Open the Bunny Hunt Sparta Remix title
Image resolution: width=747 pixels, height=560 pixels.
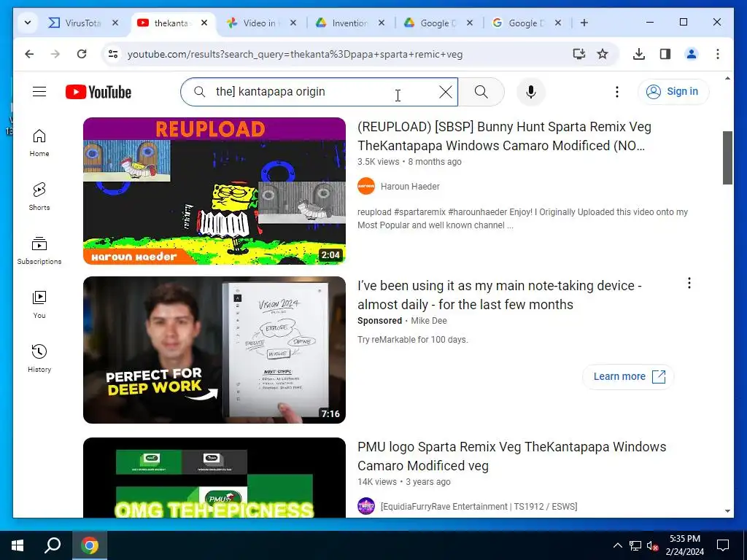click(504, 136)
